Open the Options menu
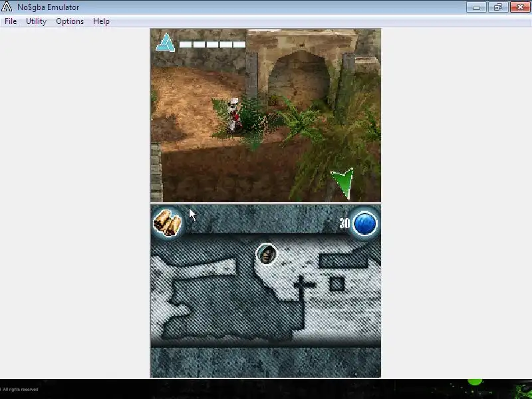 pos(70,21)
